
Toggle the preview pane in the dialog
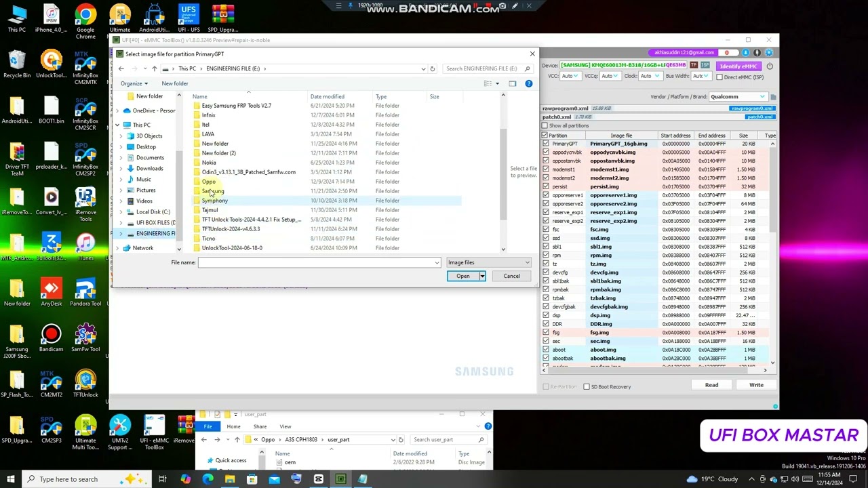[x=513, y=83]
